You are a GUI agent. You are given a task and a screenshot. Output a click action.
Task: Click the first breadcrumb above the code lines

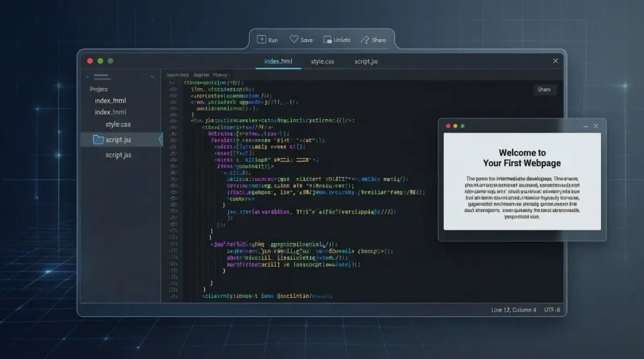click(x=177, y=75)
